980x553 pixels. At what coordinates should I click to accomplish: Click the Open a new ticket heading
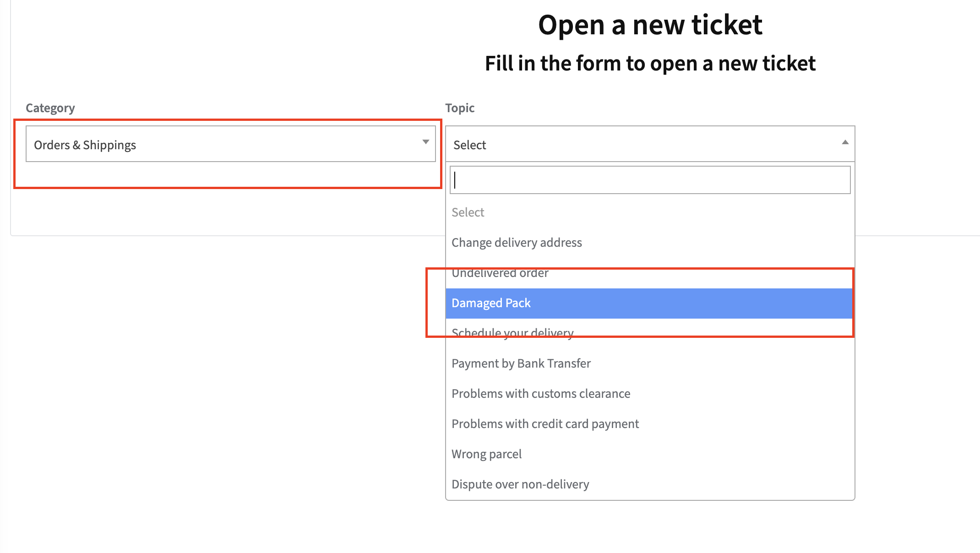(x=650, y=25)
